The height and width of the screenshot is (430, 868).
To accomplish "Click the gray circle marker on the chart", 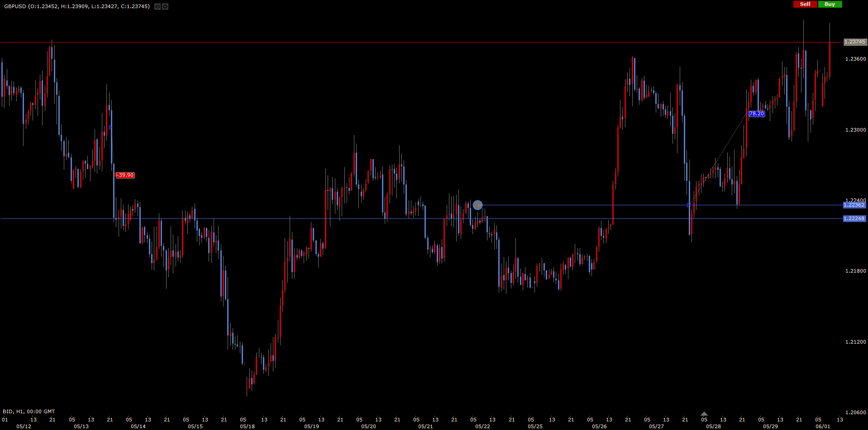I will point(477,205).
